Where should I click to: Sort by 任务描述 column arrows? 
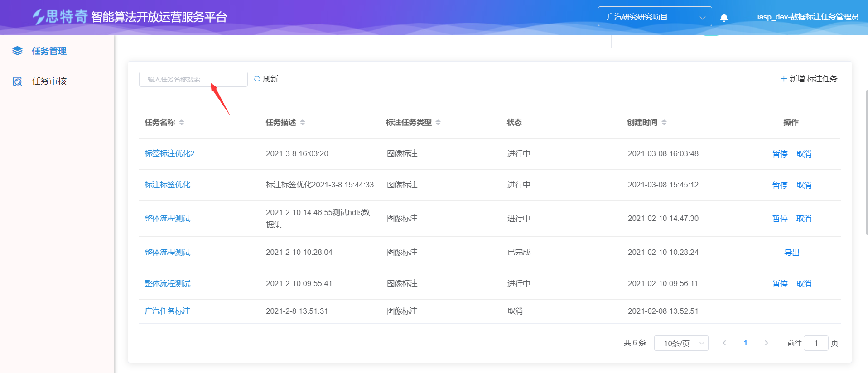pyautogui.click(x=303, y=122)
